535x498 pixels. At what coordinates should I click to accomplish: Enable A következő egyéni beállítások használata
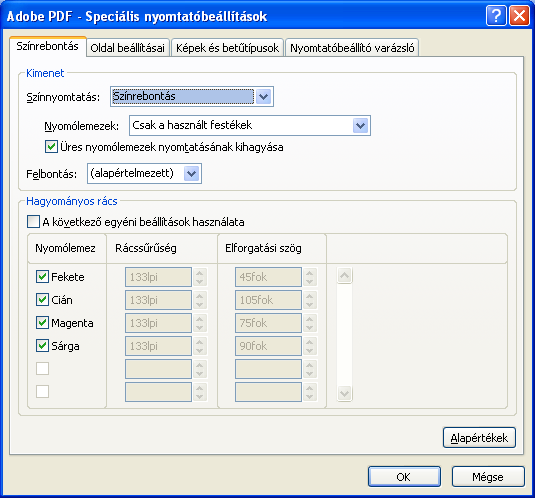pos(33,222)
